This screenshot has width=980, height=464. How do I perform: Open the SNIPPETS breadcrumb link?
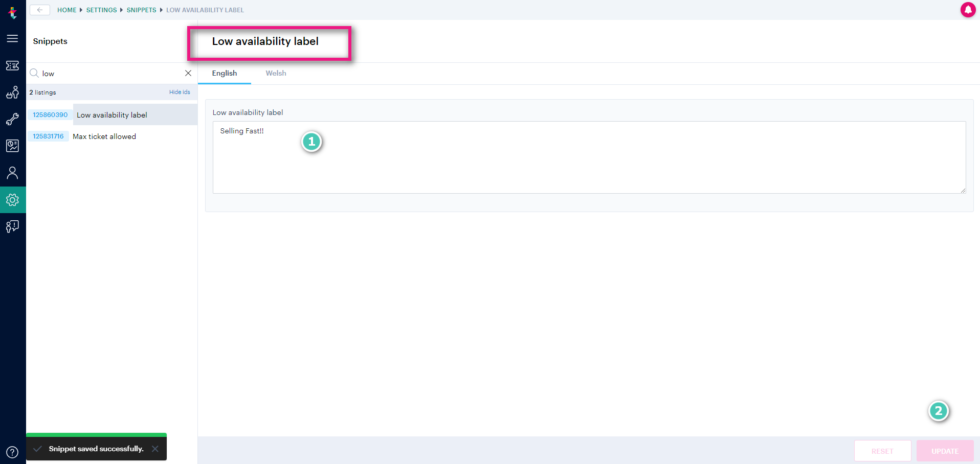coord(141,10)
